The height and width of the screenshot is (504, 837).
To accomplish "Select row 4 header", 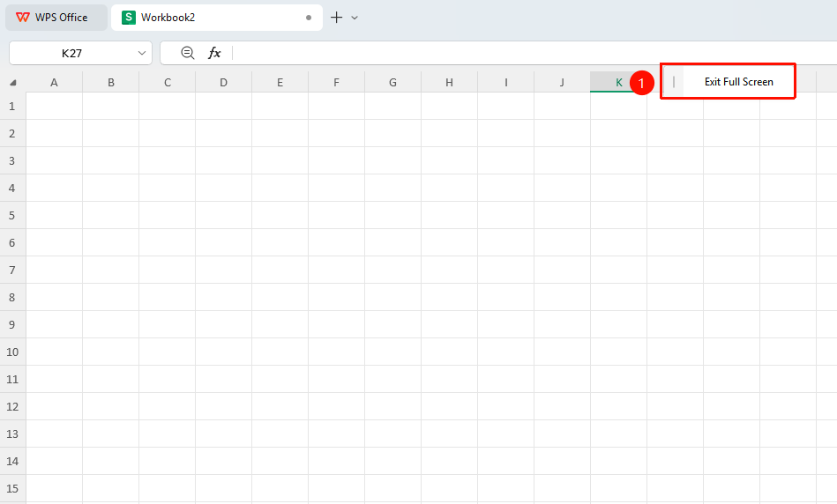I will (x=12, y=188).
